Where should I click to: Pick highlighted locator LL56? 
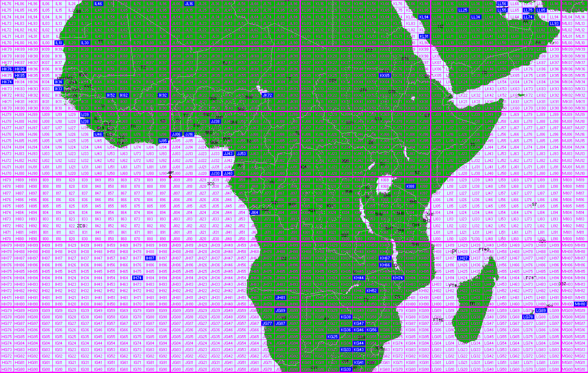(502, 3)
